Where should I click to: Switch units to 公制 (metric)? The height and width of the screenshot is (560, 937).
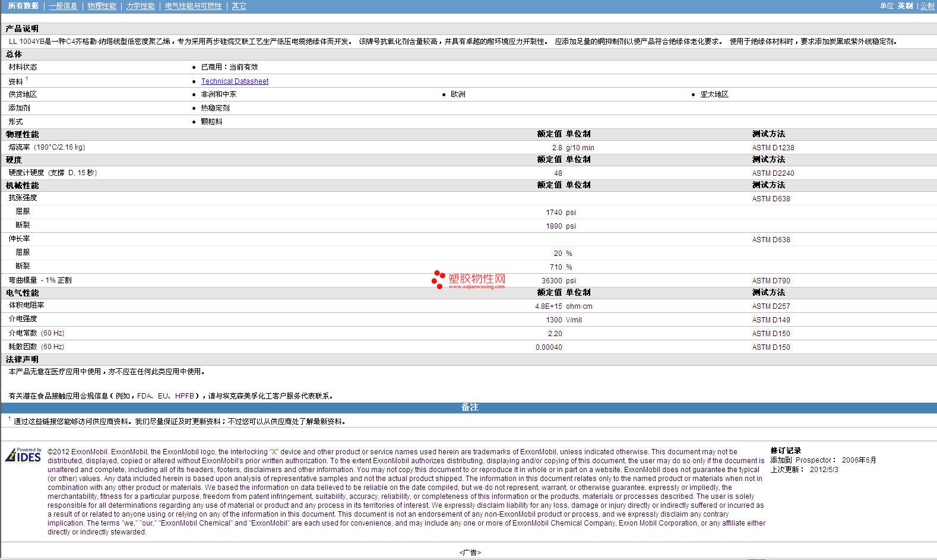tap(927, 6)
